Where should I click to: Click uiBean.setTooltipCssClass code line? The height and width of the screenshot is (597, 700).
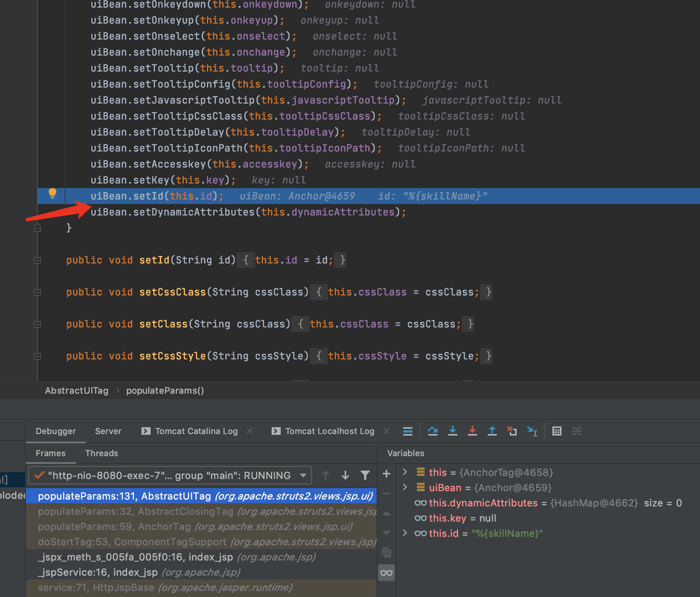click(x=236, y=116)
